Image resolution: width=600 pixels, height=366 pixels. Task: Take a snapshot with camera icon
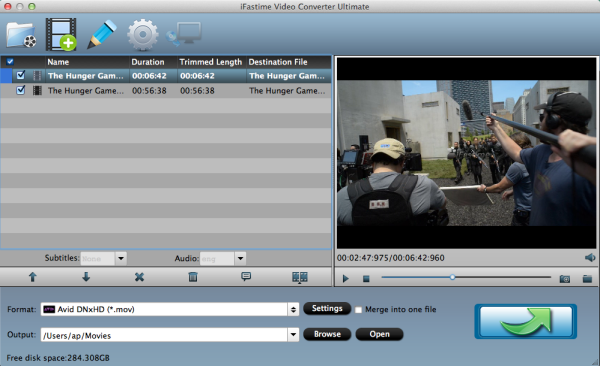[565, 279]
